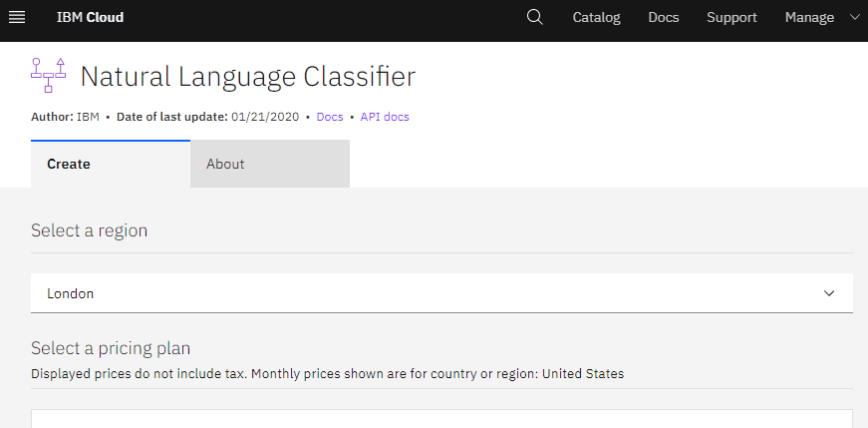868x428 pixels.
Task: Click the Natural Language Classifier service icon
Action: pos(48,75)
